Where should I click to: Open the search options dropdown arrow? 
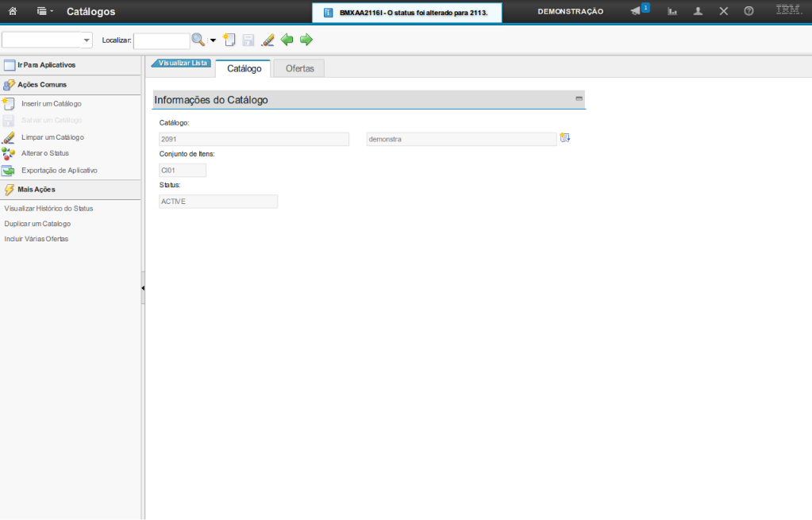(213, 40)
